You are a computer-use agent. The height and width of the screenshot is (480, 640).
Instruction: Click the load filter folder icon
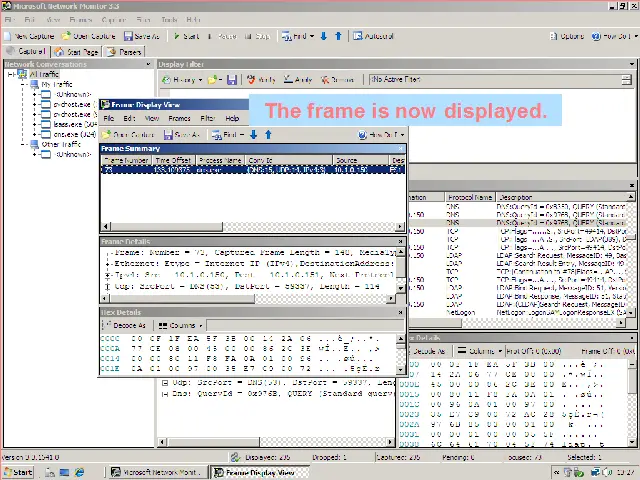214,80
